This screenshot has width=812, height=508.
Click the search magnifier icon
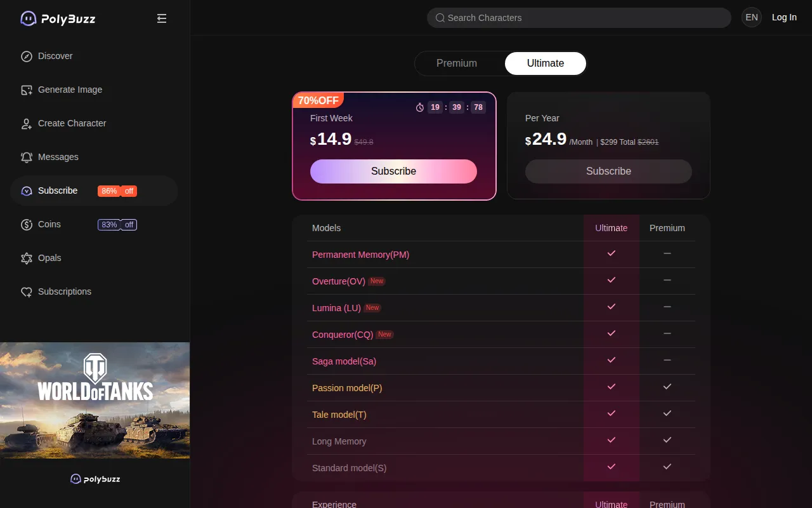(x=440, y=18)
